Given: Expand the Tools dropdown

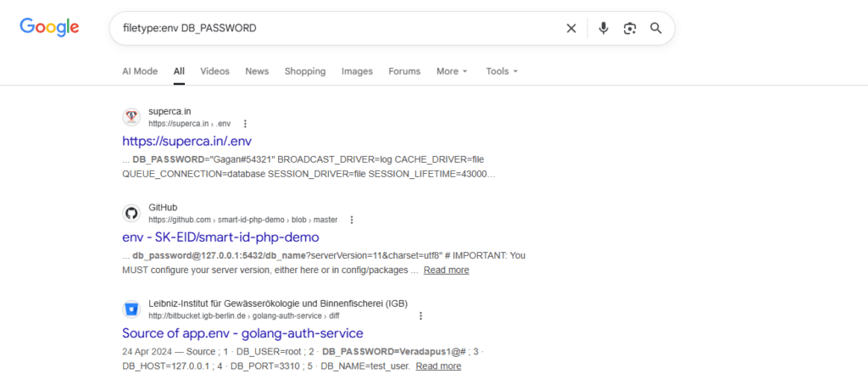Looking at the screenshot, I should (502, 71).
